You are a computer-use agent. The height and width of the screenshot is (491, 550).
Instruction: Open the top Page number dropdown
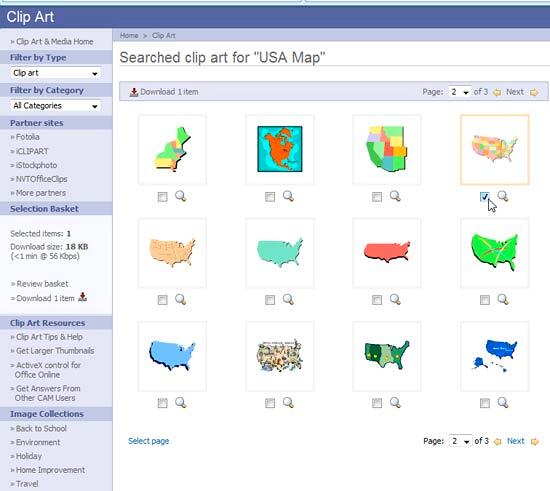pos(460,92)
